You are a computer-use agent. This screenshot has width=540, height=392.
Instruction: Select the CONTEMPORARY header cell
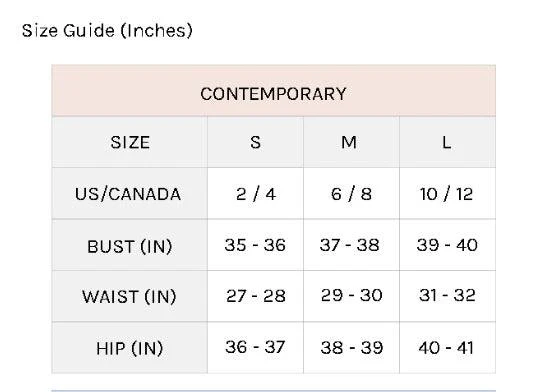[273, 91]
